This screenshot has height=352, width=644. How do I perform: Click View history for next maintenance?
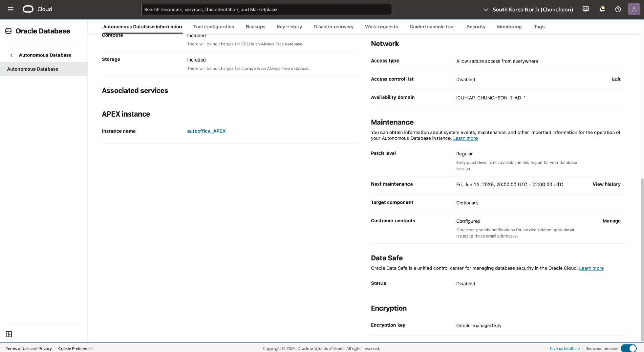tap(606, 184)
